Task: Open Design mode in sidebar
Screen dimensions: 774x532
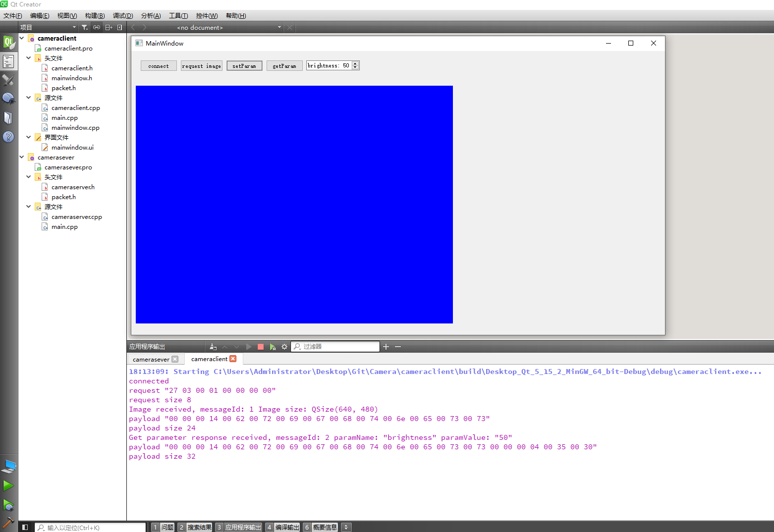Action: (8, 80)
